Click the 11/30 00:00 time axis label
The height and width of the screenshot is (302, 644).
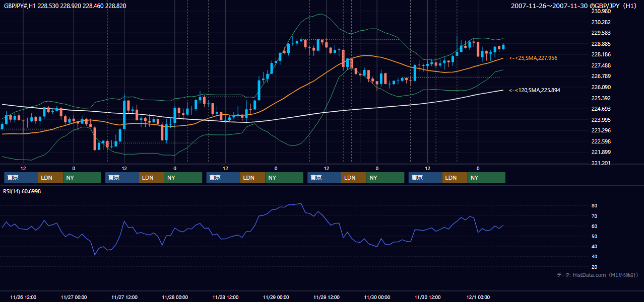[377, 297]
